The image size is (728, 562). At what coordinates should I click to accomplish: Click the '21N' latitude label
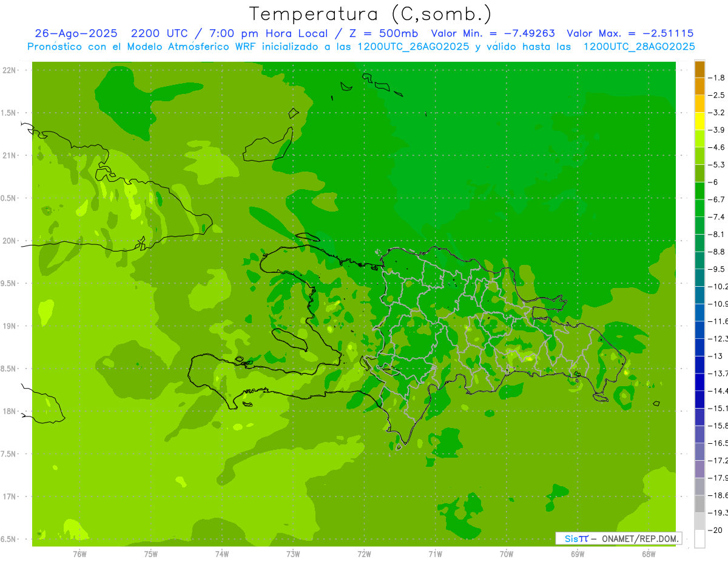click(8, 156)
